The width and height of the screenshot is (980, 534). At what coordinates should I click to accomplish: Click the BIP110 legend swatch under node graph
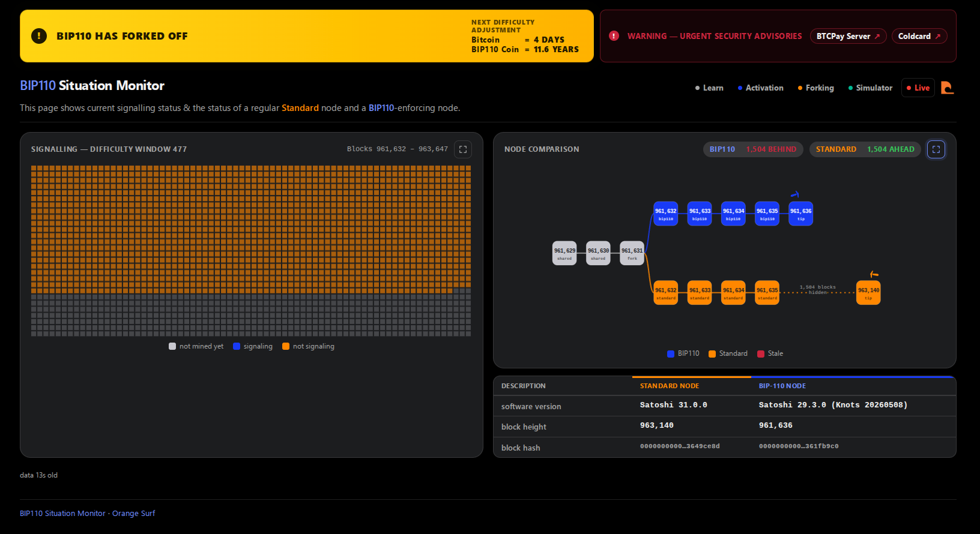pyautogui.click(x=671, y=354)
